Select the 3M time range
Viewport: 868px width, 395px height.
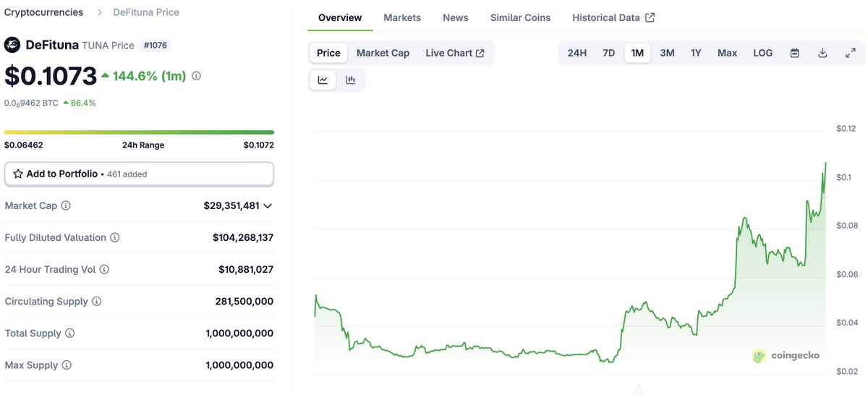pyautogui.click(x=667, y=53)
